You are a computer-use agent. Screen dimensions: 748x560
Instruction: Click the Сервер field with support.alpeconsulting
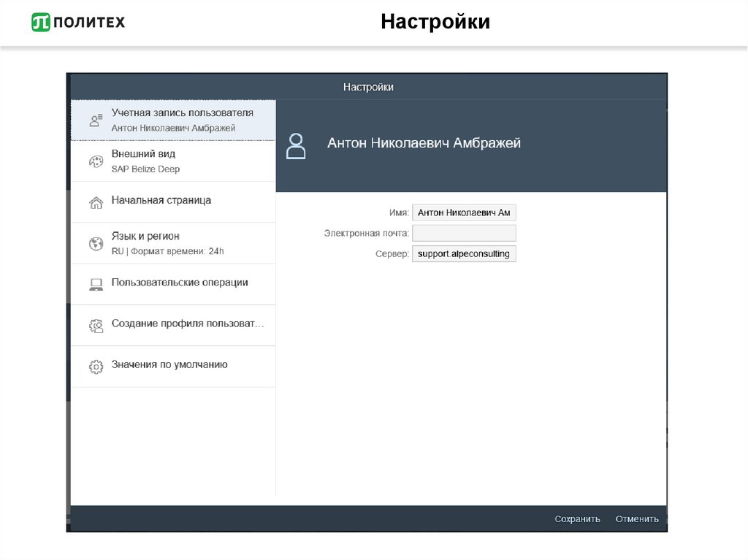point(464,253)
